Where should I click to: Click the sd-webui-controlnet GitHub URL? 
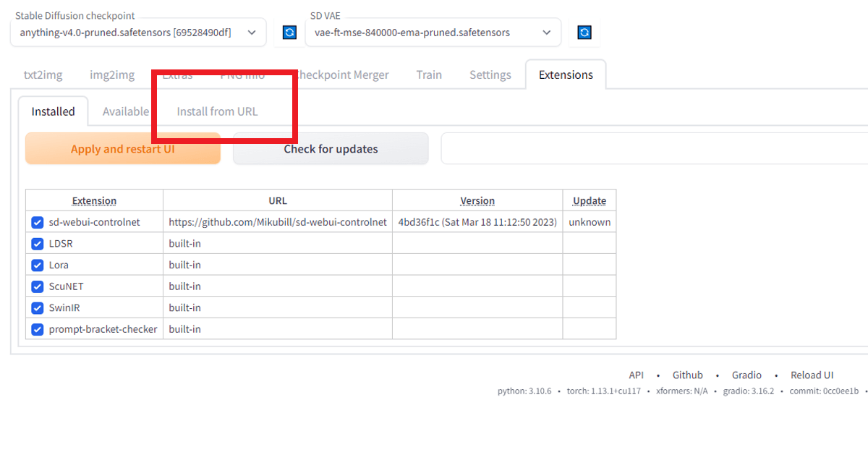tap(278, 222)
